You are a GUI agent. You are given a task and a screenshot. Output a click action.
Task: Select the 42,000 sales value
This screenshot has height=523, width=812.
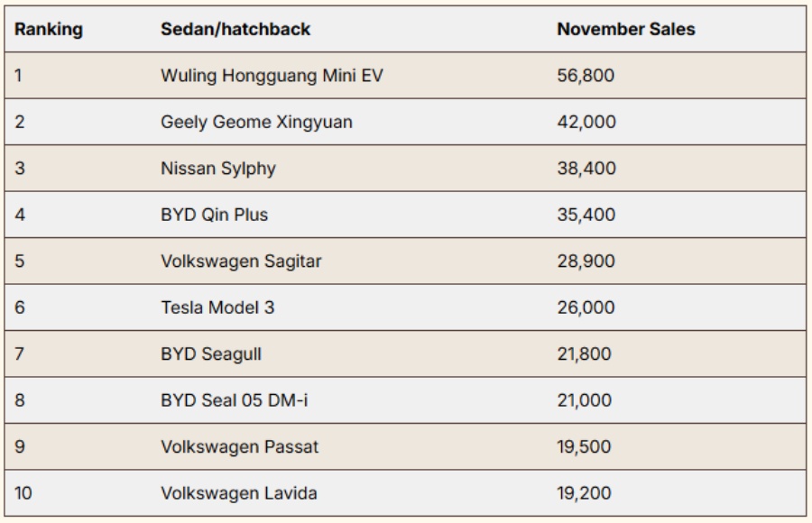[x=586, y=123]
